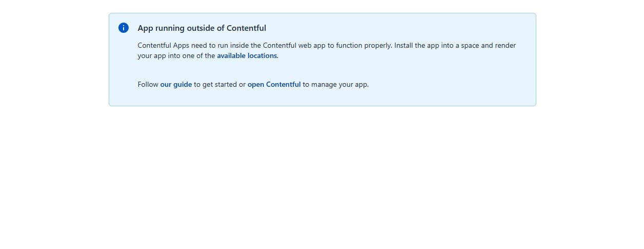Click the text "to get started or"
Image resolution: width=644 pixels, height=249 pixels.
tap(219, 84)
